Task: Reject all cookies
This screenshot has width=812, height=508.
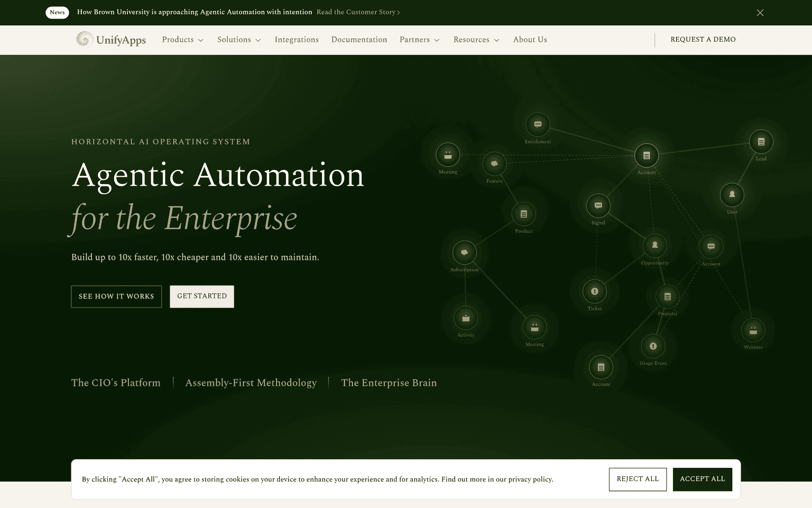Action: pos(638,479)
